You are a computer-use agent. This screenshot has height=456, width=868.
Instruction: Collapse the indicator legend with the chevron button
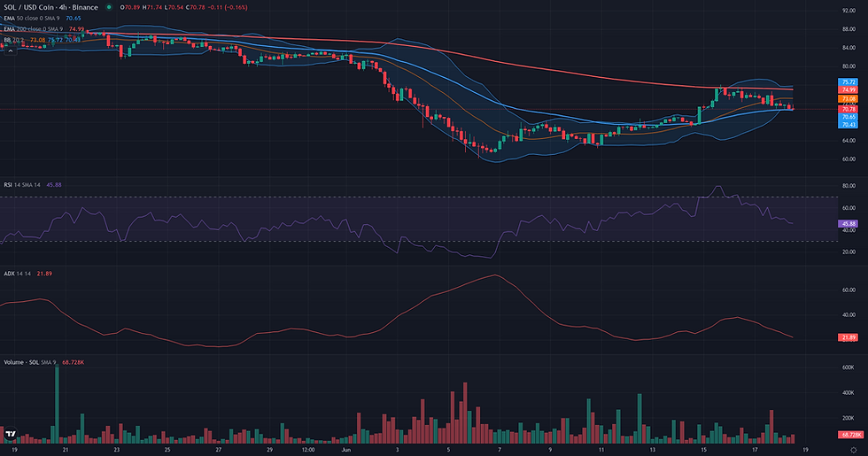coord(10,50)
